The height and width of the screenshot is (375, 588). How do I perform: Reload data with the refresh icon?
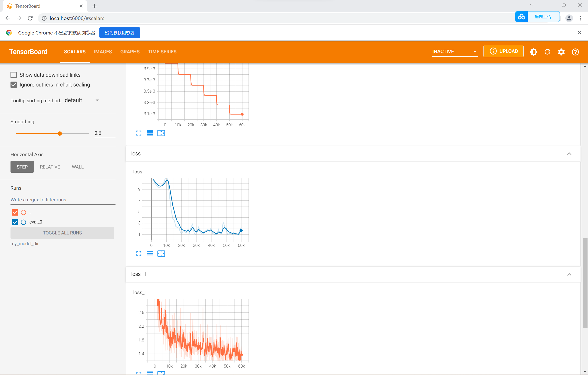coord(547,52)
